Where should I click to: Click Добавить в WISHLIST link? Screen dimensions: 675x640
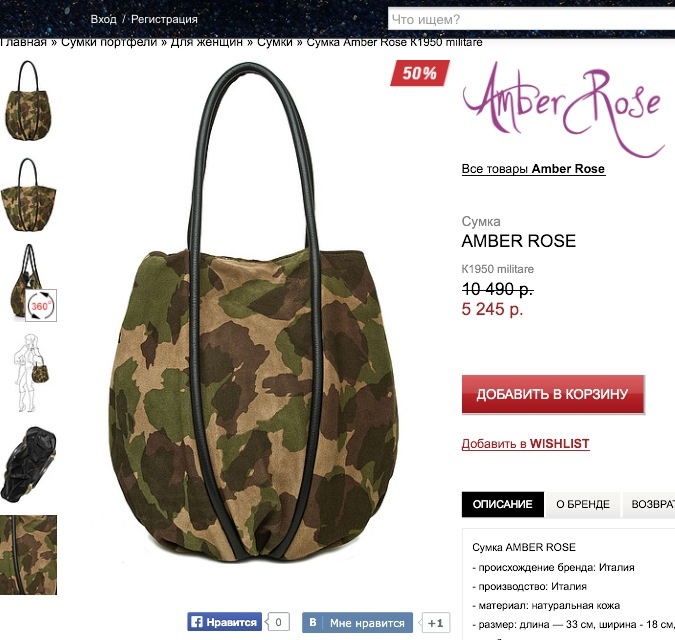coord(525,444)
